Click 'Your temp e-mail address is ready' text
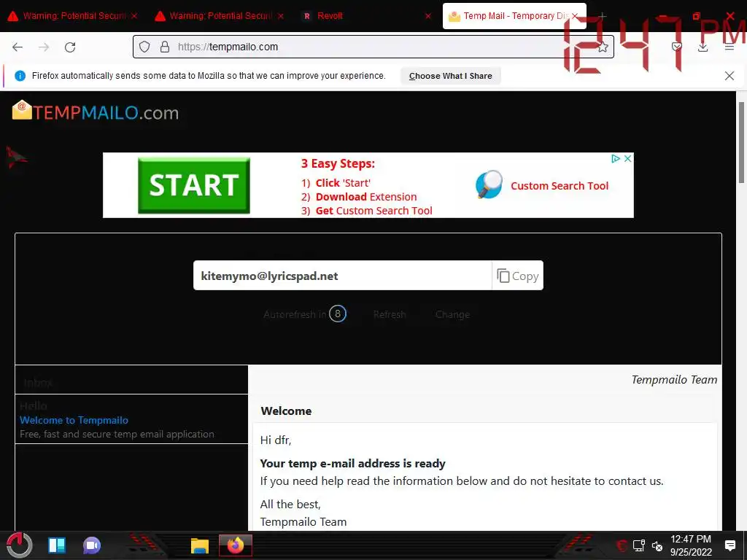 tap(352, 463)
